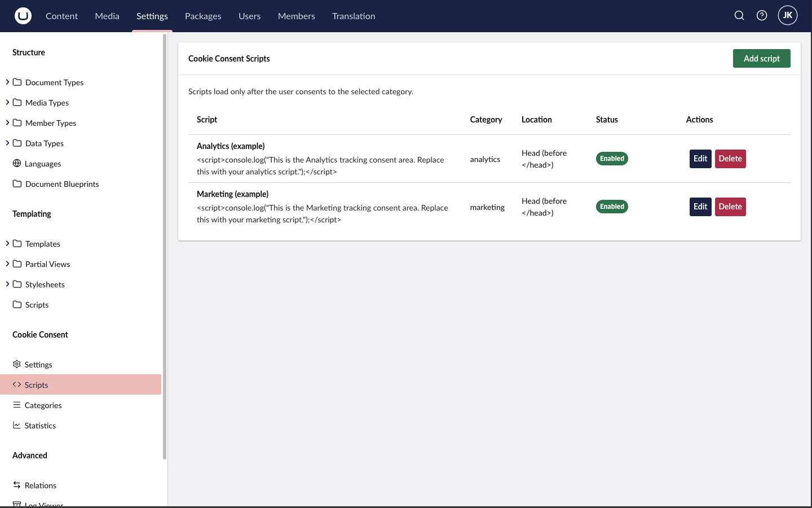Click the Document Types folder icon
This screenshot has height=508, width=812.
click(x=17, y=82)
